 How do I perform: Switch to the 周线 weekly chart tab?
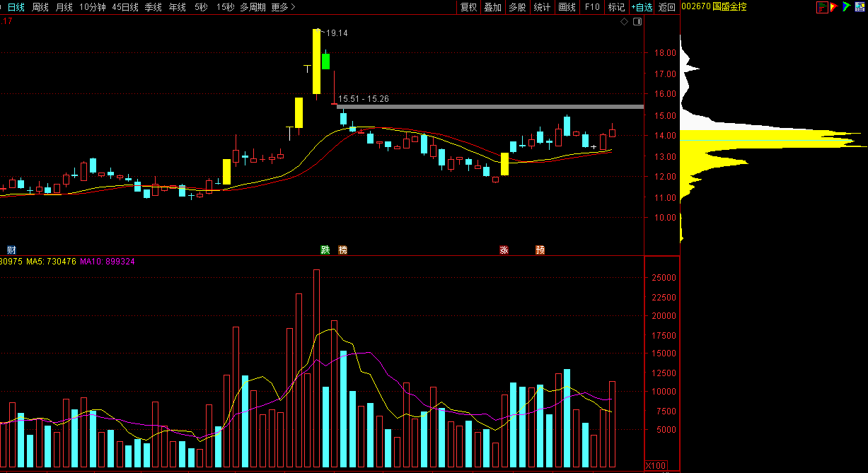[x=40, y=7]
